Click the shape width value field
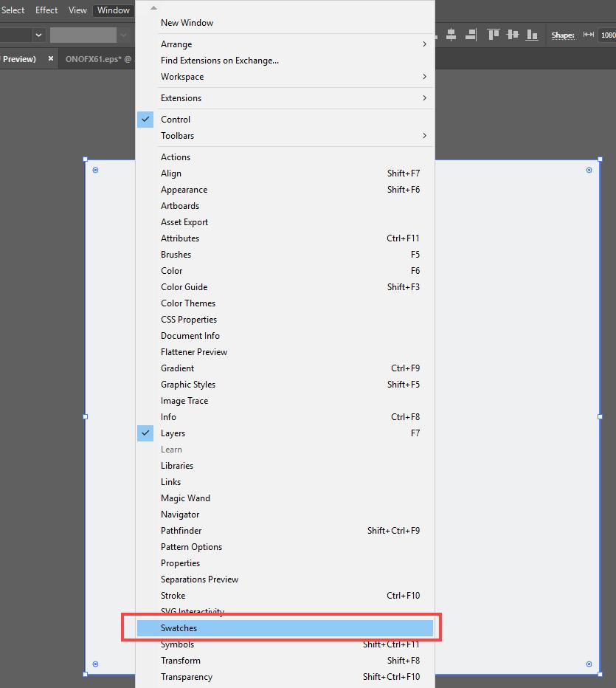 tap(607, 35)
